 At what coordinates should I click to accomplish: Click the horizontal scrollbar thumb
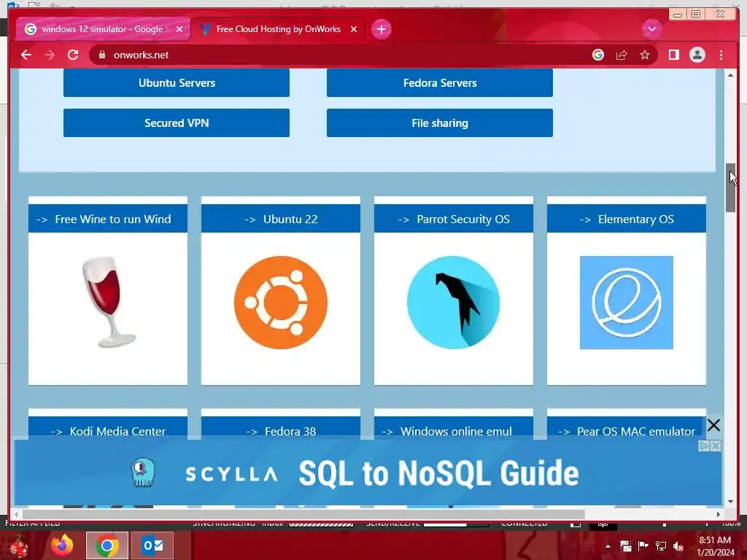pyautogui.click(x=303, y=514)
